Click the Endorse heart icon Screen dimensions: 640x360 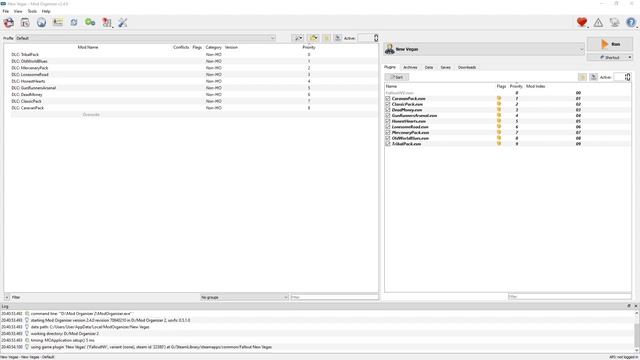point(582,22)
